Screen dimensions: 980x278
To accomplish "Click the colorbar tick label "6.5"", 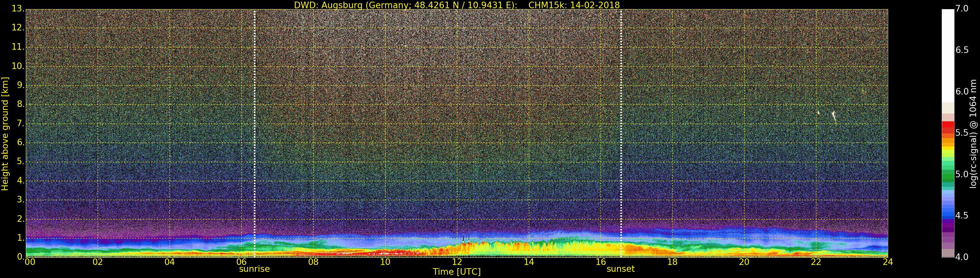I will tap(962, 50).
